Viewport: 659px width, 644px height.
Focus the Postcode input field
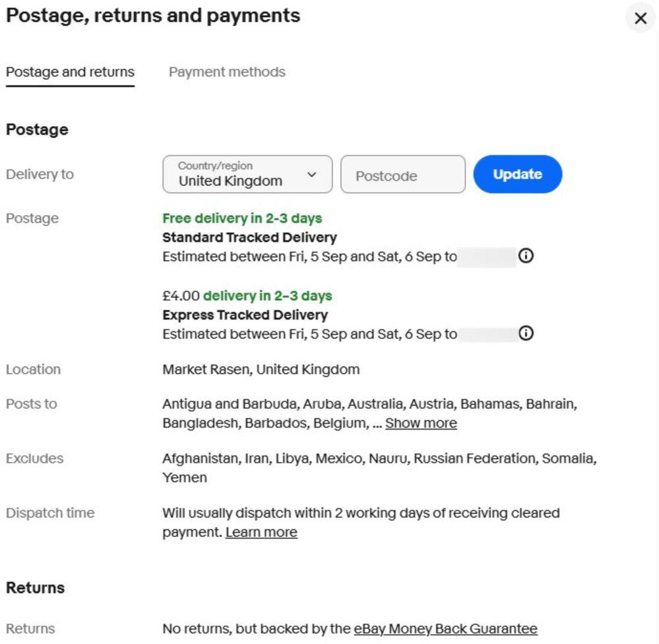(402, 174)
